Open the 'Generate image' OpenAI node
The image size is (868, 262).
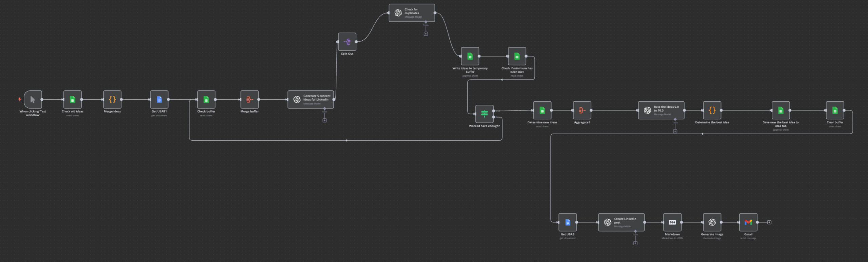712,222
